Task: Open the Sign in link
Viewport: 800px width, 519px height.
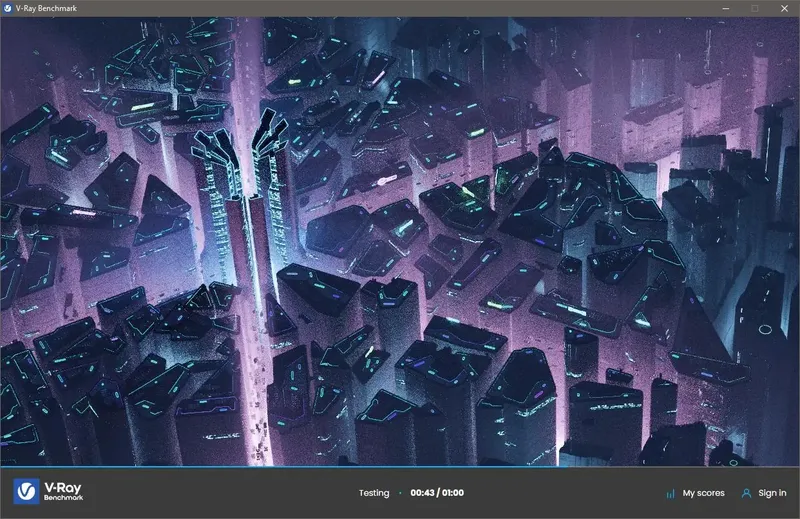Action: coord(772,493)
